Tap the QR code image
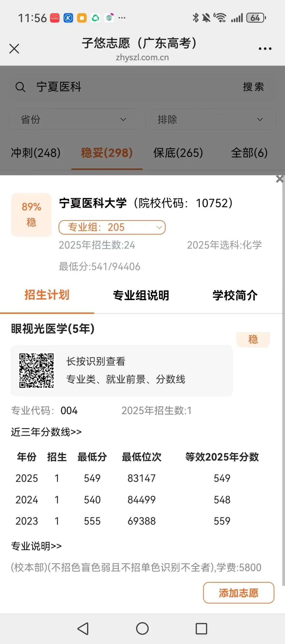 pos(36,370)
